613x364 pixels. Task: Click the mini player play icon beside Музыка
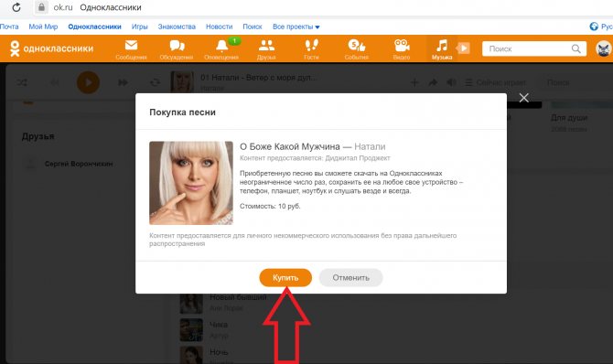[463, 48]
